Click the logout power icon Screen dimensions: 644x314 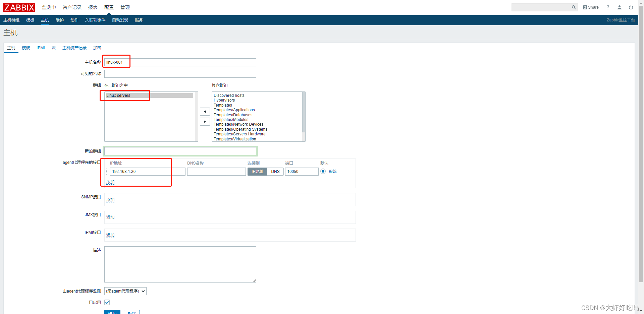click(x=631, y=7)
